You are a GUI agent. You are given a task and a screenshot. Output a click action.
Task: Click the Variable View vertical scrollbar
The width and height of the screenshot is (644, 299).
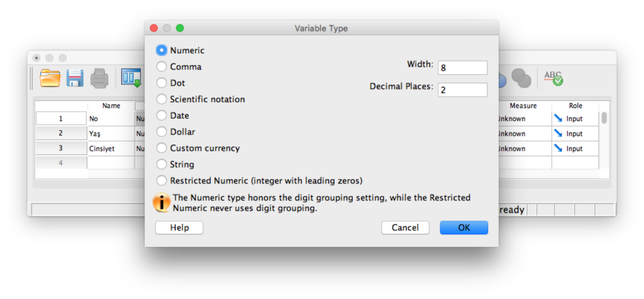pos(604,118)
